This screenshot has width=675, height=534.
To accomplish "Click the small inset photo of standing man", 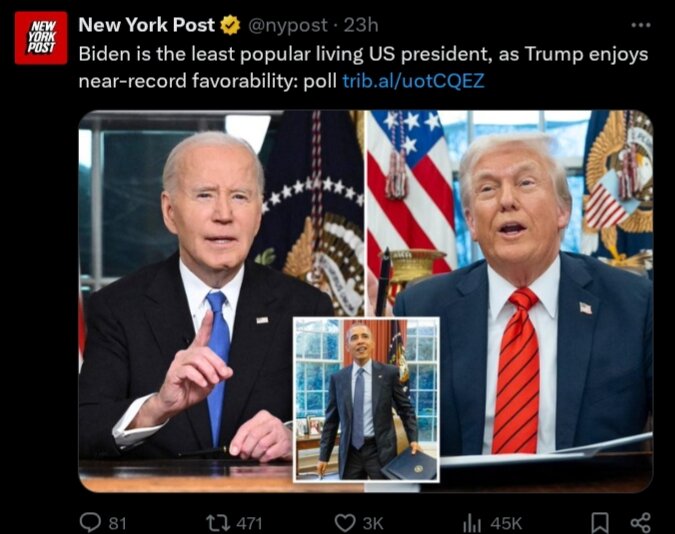I will [366, 399].
